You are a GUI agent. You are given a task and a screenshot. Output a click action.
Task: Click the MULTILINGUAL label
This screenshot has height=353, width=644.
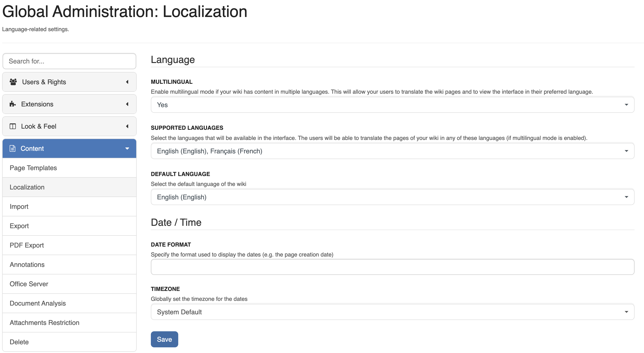(171, 82)
